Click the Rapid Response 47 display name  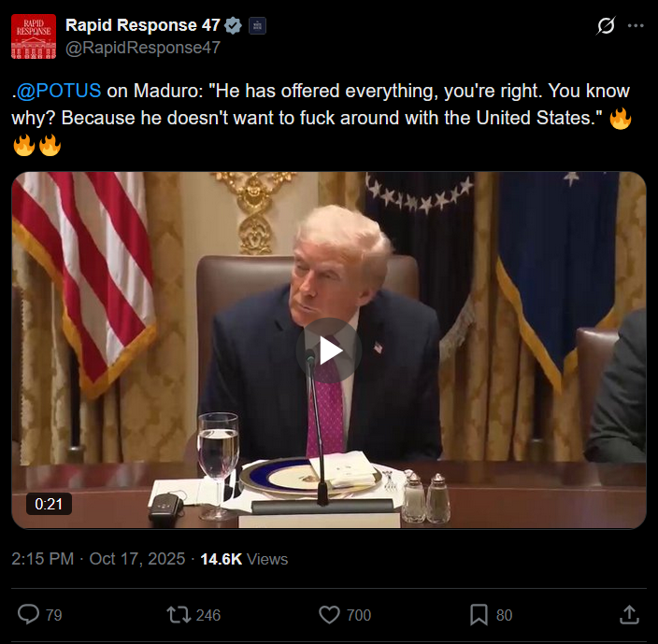pos(143,25)
